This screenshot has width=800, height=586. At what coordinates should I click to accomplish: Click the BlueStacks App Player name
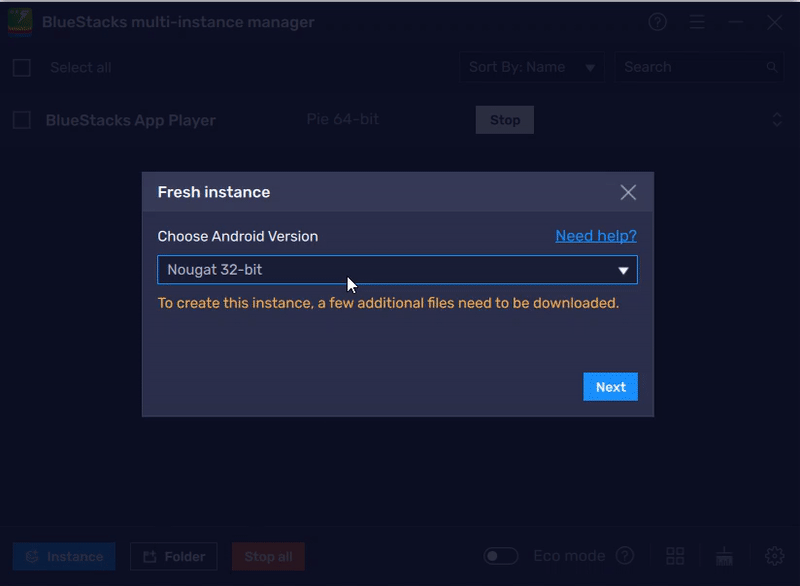(131, 120)
